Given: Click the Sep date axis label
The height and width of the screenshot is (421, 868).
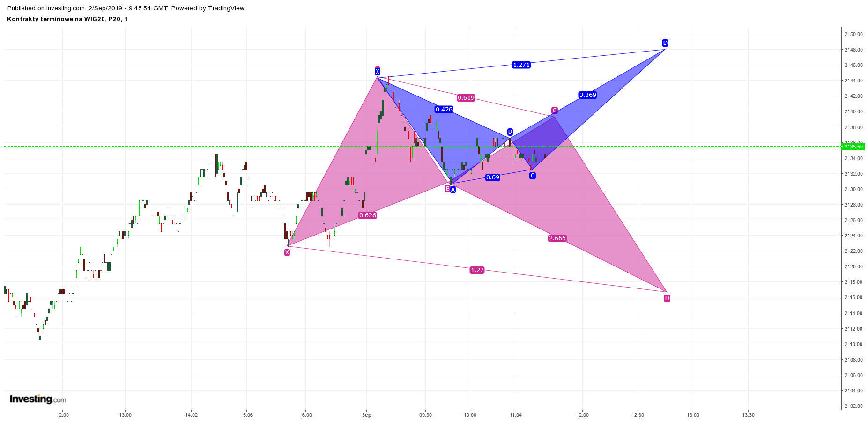Looking at the screenshot, I should (367, 415).
